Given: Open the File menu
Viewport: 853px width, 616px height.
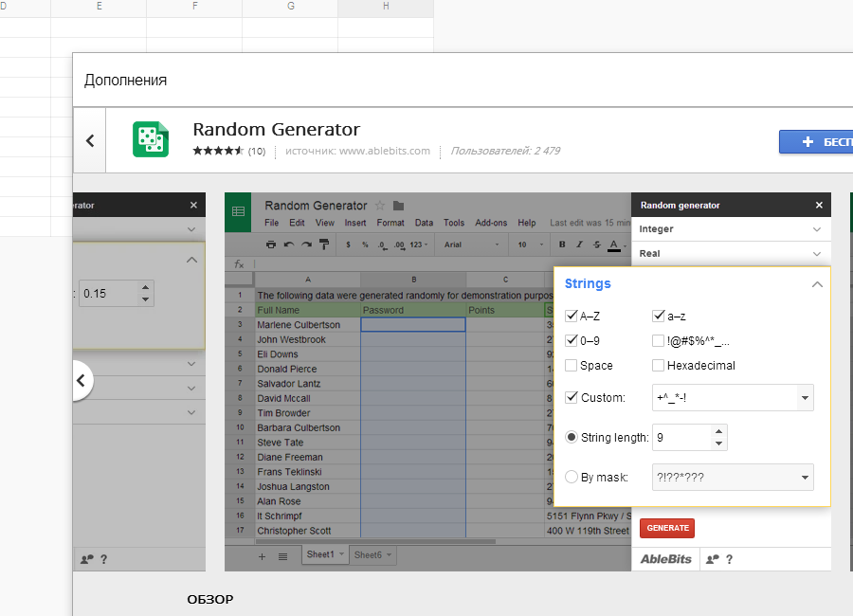Looking at the screenshot, I should [x=271, y=223].
